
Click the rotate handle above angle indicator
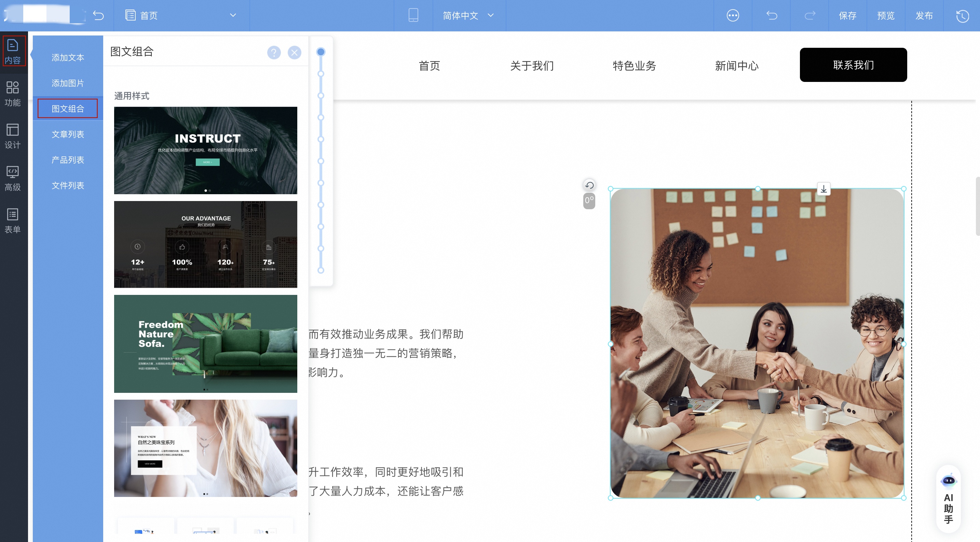coord(589,185)
